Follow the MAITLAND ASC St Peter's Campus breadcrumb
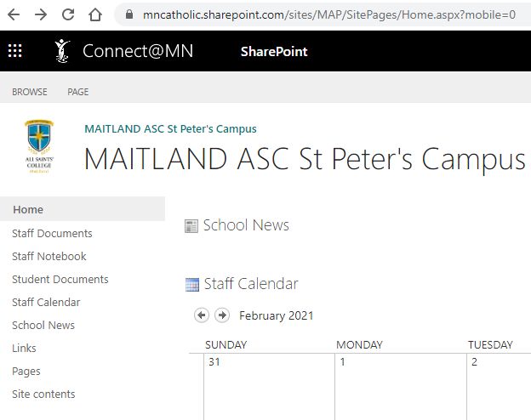 click(x=170, y=129)
